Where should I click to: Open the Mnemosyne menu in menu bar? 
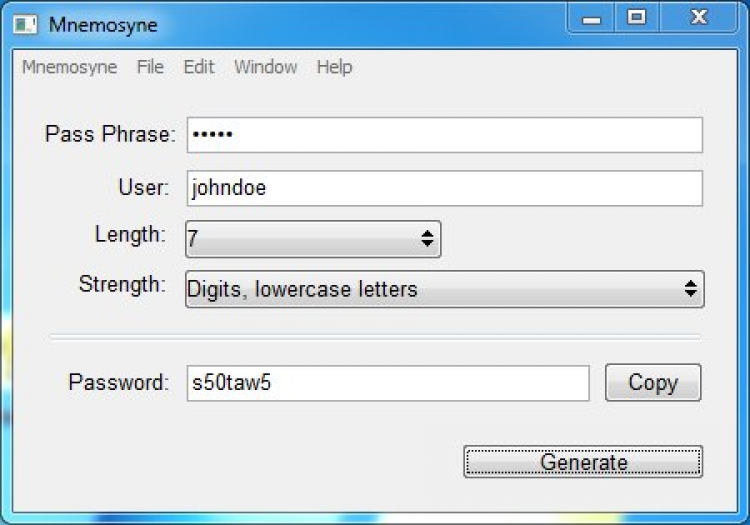[69, 67]
